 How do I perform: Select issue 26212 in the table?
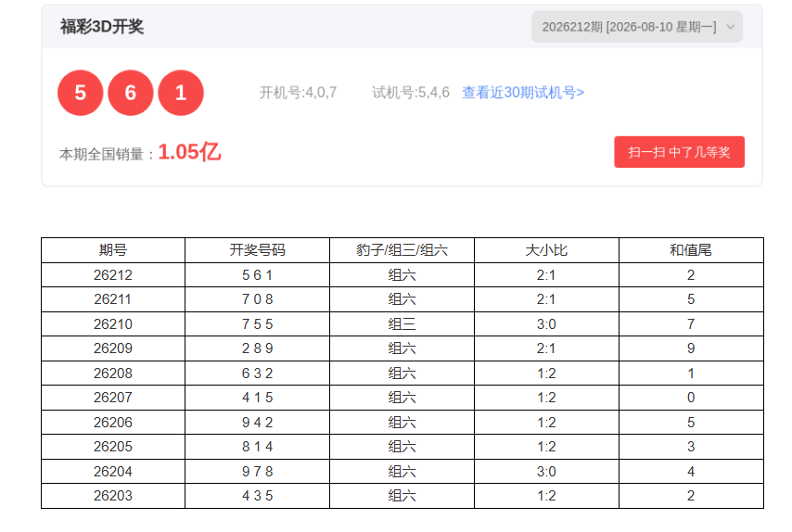pos(113,275)
